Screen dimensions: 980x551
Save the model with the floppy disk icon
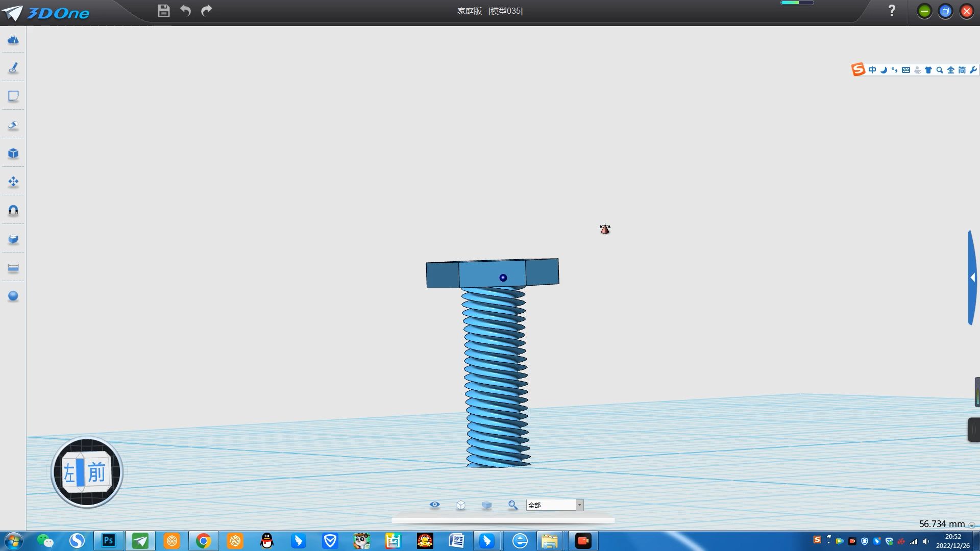tap(163, 11)
